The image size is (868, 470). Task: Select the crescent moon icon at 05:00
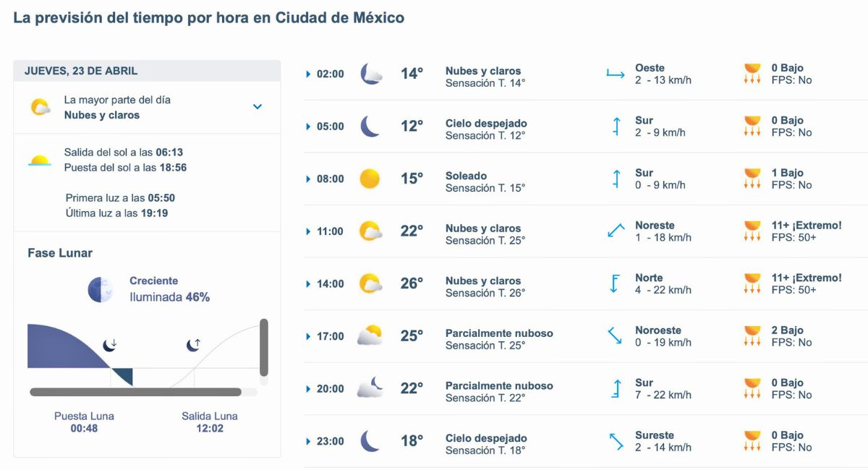click(369, 126)
